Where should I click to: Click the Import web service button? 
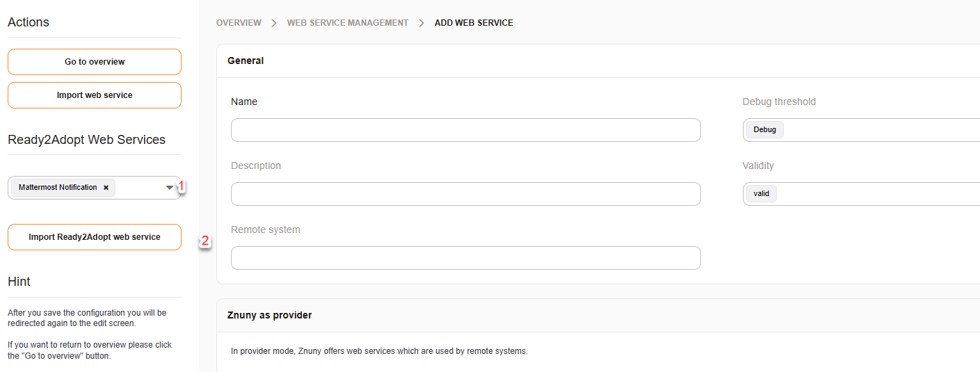[x=95, y=95]
